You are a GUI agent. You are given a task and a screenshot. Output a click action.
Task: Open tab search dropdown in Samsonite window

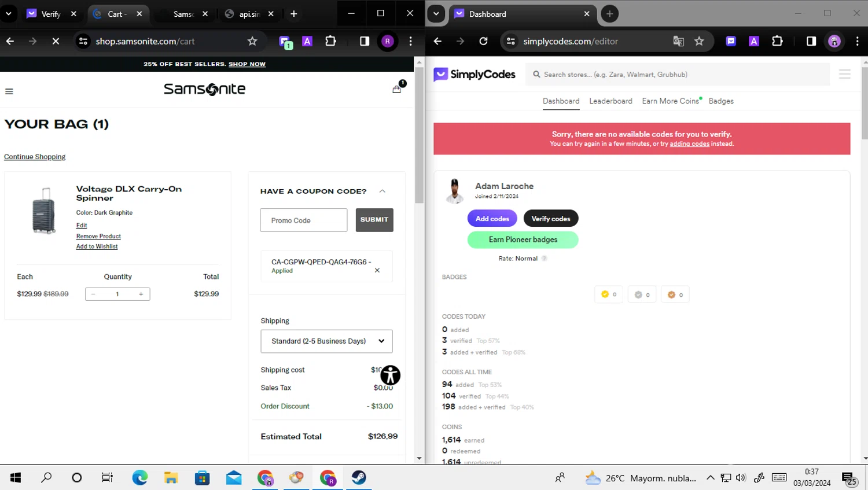[x=9, y=14]
